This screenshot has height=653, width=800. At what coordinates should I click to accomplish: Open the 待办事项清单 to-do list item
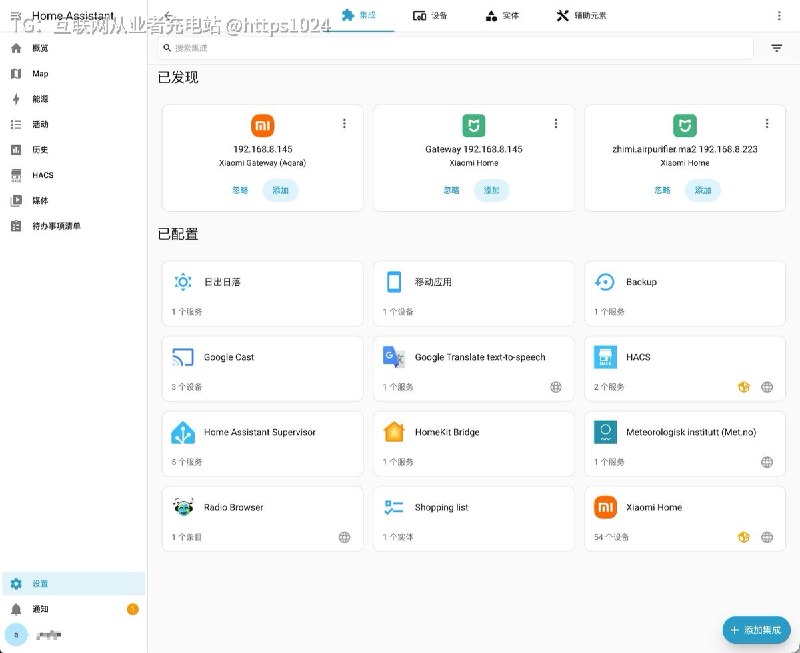pos(73,226)
